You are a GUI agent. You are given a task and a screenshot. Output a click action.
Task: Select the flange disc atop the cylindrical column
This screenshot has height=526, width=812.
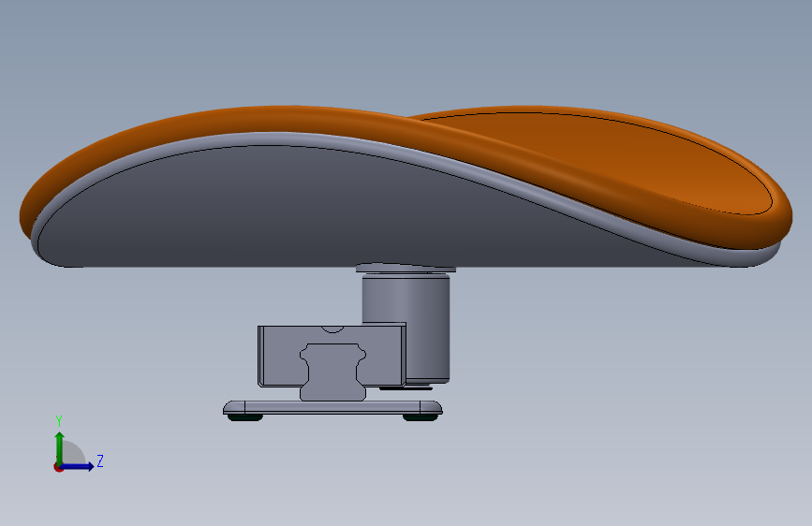pos(406,268)
